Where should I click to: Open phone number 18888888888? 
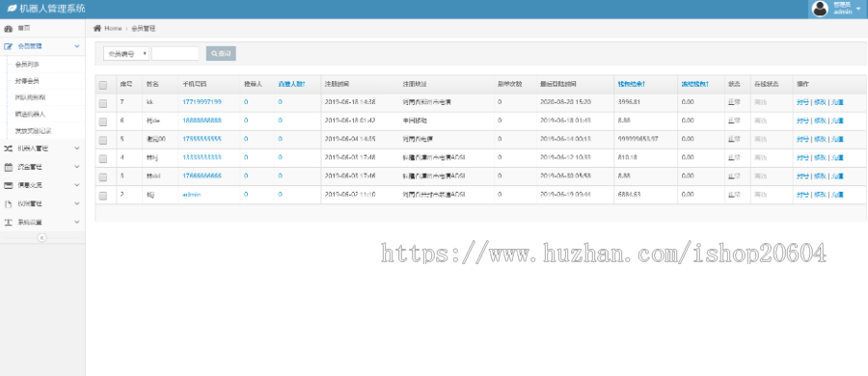pyautogui.click(x=203, y=121)
